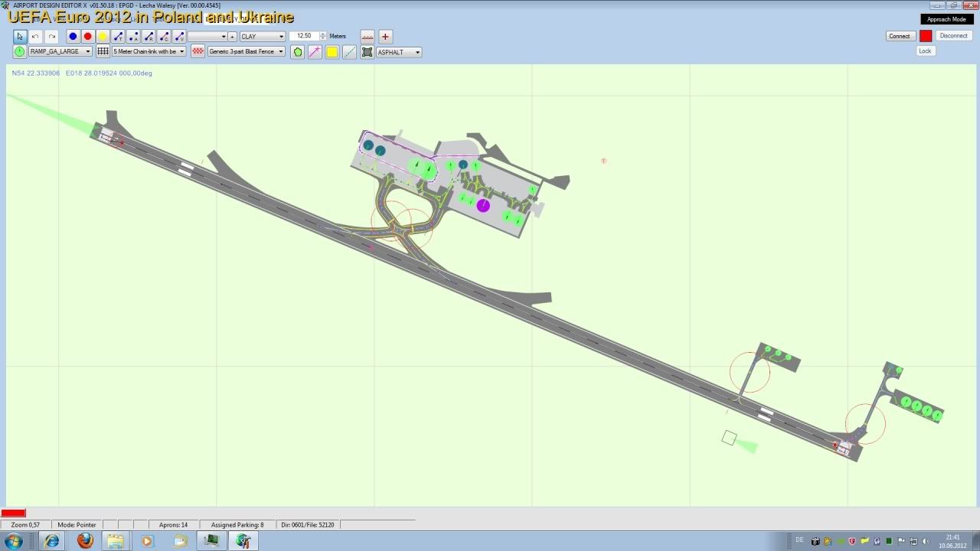The image size is (980, 551).
Task: Select the taxi link T tool
Action: 118,36
